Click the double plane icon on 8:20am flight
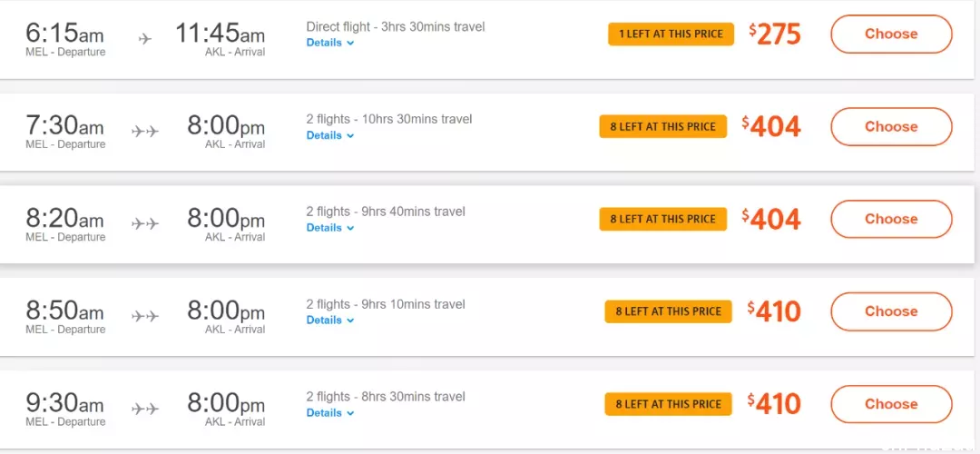 tap(145, 224)
